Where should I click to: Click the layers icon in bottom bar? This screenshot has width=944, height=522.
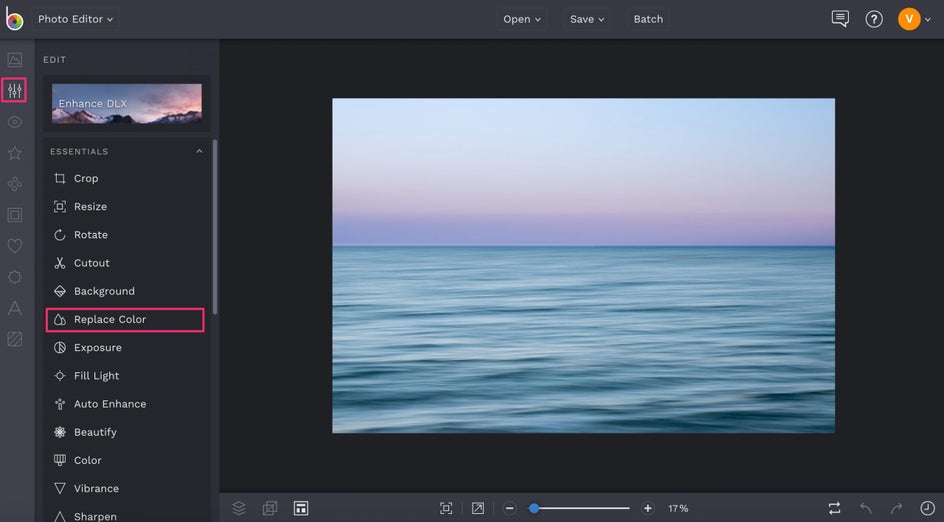(239, 508)
